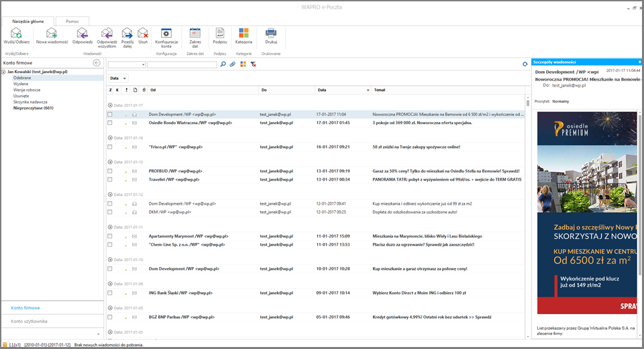Collapse the Data: 2017-01-17 group
Viewport: 644px width, 349px height.
[110, 105]
